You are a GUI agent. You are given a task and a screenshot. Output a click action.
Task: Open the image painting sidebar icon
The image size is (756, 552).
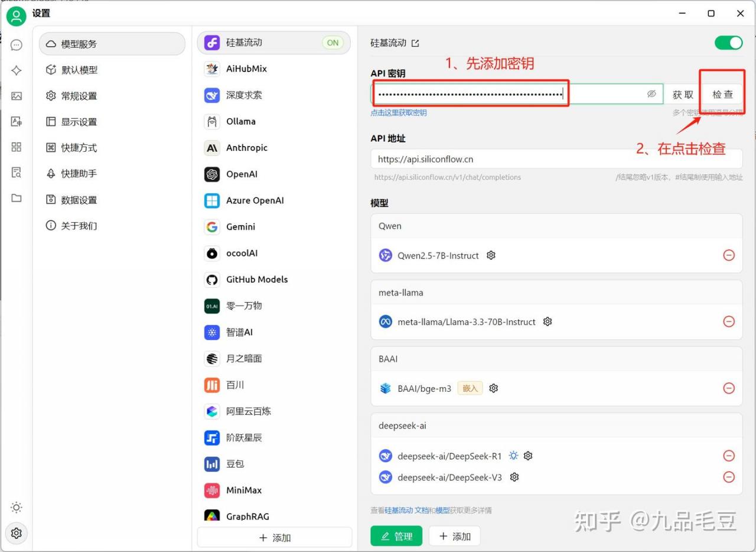[x=17, y=96]
